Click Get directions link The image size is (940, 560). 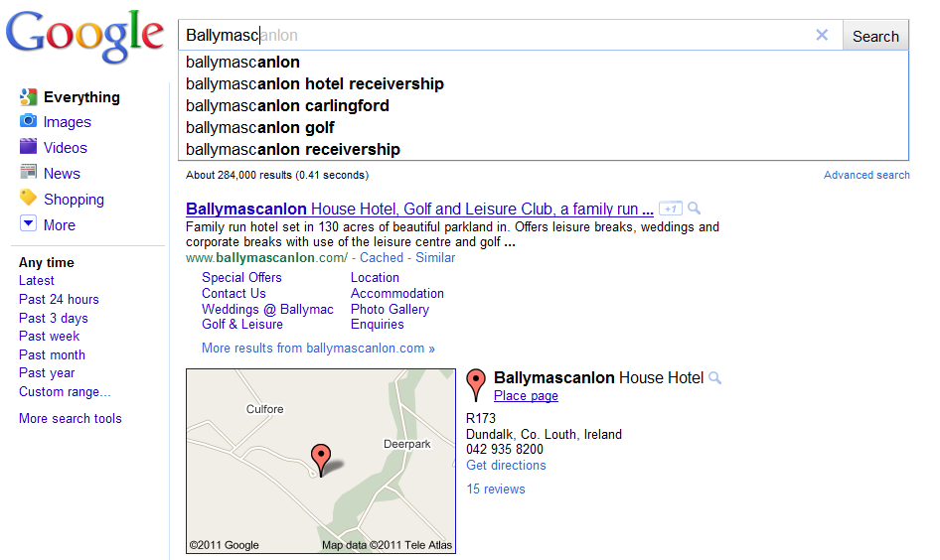point(506,466)
